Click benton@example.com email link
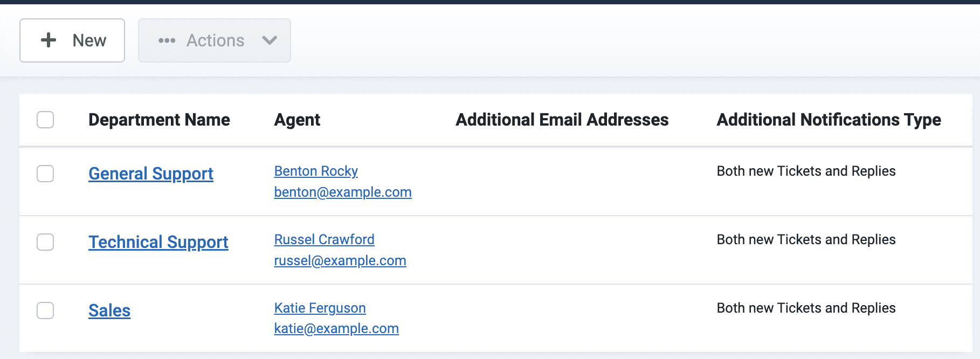 [x=343, y=192]
